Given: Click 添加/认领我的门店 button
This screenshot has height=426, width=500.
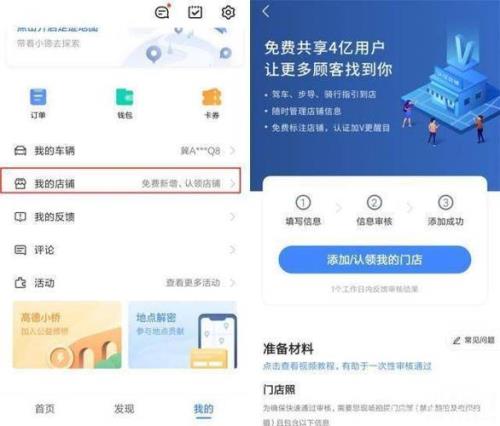Looking at the screenshot, I should pyautogui.click(x=375, y=260).
